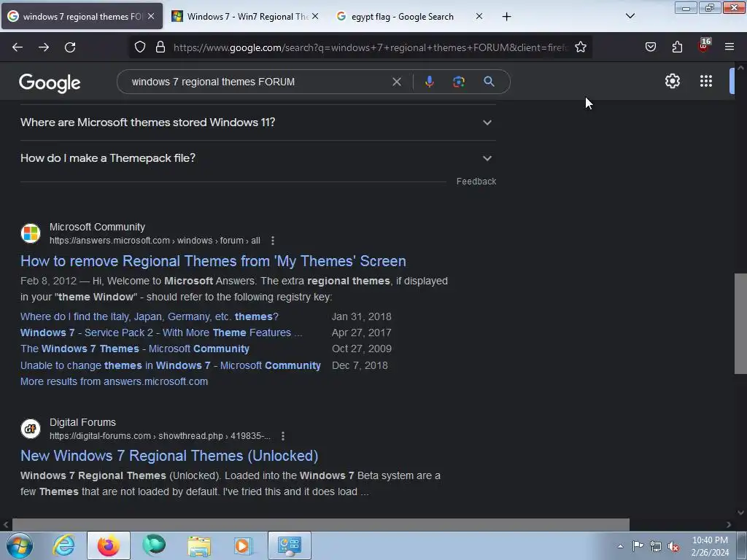Click the address bar URL
Image resolution: width=747 pixels, height=560 pixels.
pos(371,47)
